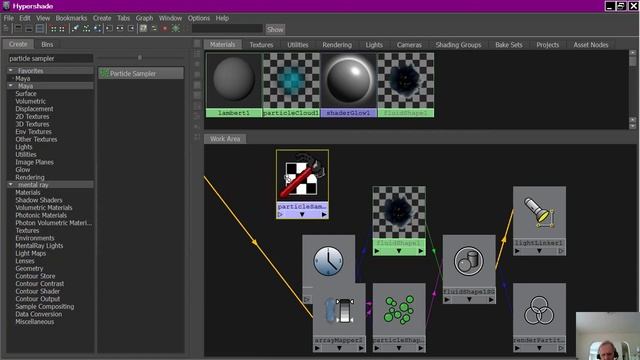
Task: Open the Asset Nodes tab
Action: 591,45
